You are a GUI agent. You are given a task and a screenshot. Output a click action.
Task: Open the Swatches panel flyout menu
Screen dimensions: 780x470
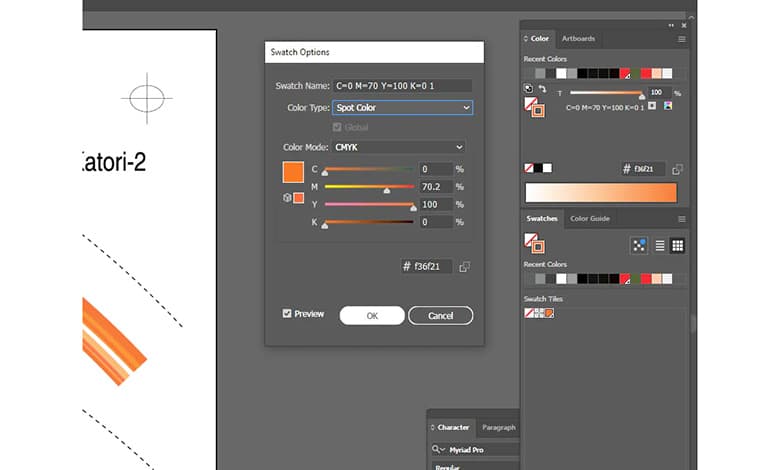(x=681, y=219)
